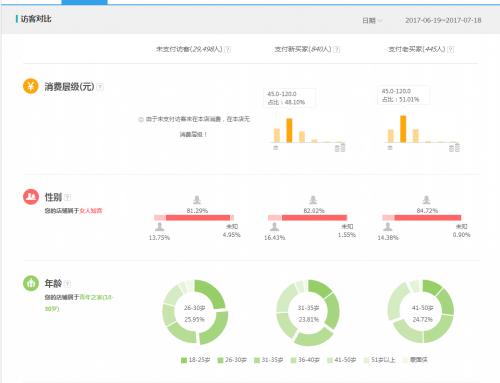
Task: Click the 支付新买家(840人) column header
Action: point(303,49)
